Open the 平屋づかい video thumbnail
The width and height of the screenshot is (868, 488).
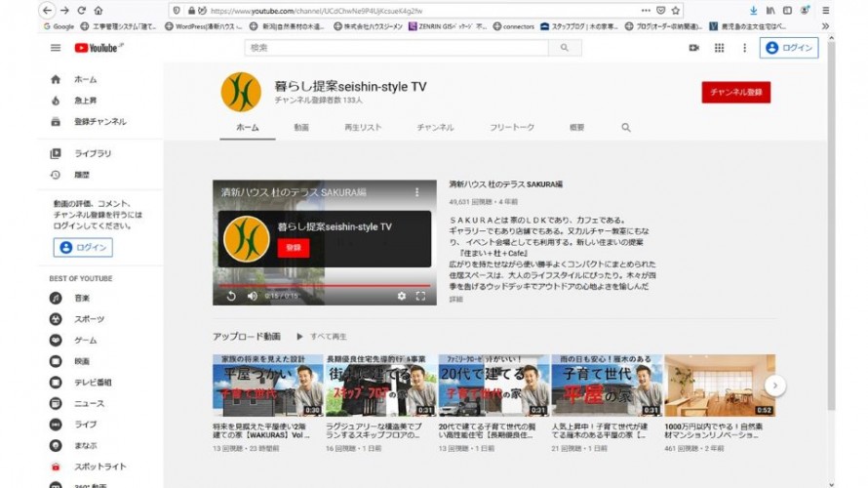tap(268, 386)
